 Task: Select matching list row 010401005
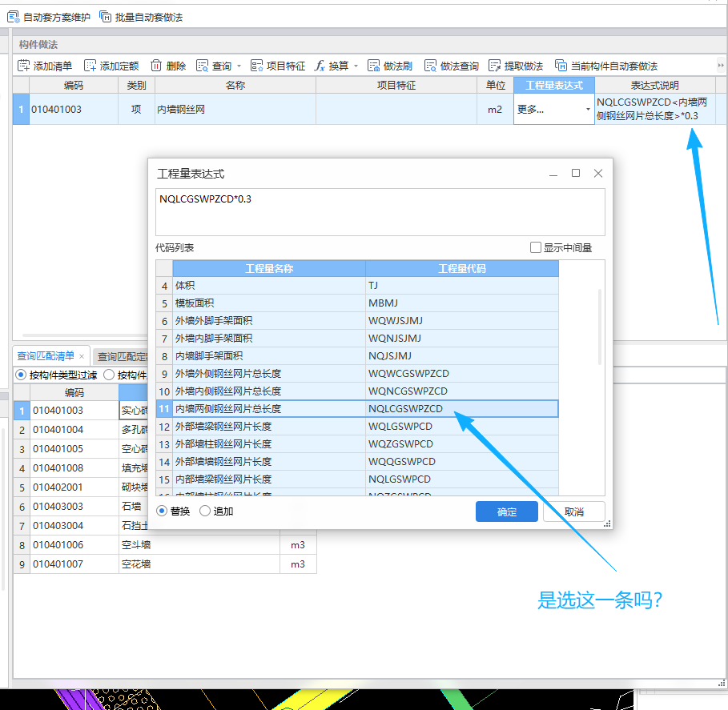click(80, 449)
